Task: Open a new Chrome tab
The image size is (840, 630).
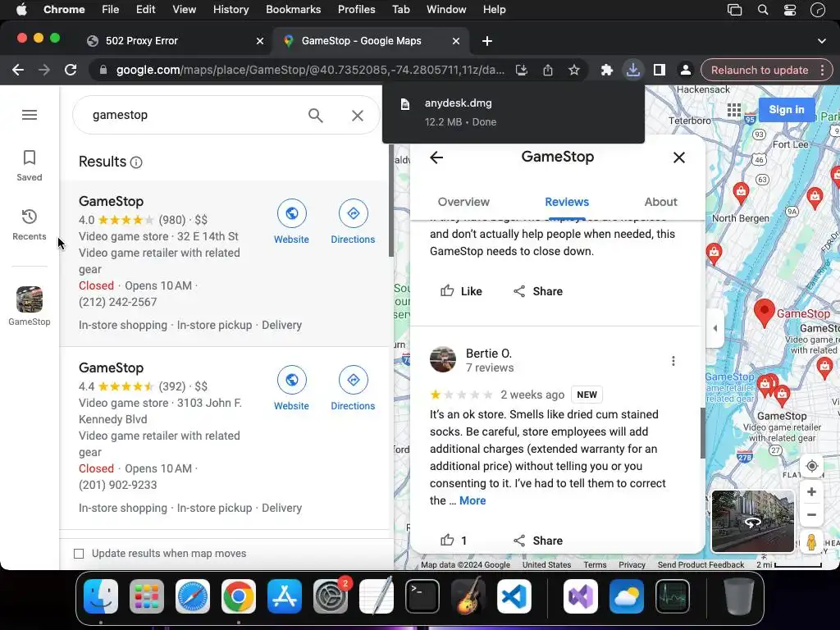Action: coord(487,41)
